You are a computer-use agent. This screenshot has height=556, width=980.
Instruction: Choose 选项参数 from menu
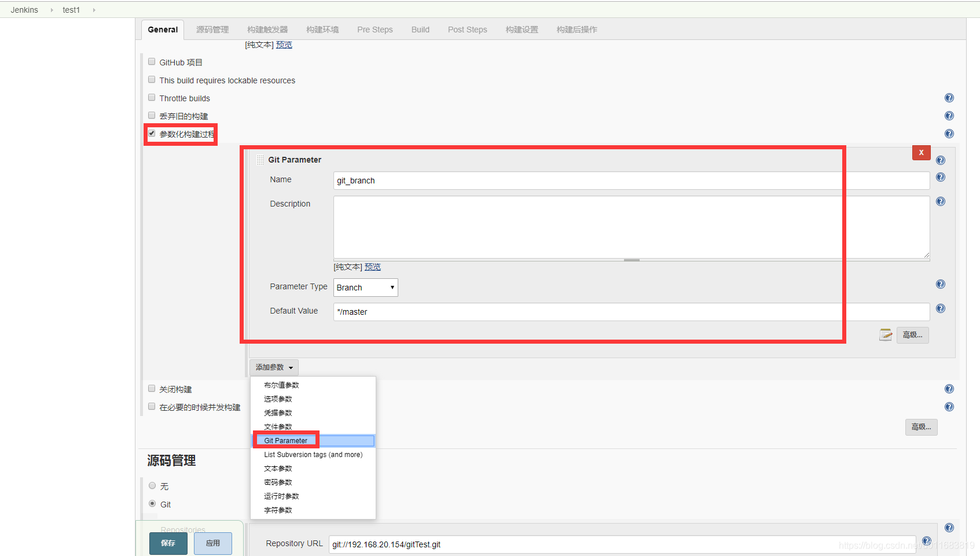click(313, 399)
